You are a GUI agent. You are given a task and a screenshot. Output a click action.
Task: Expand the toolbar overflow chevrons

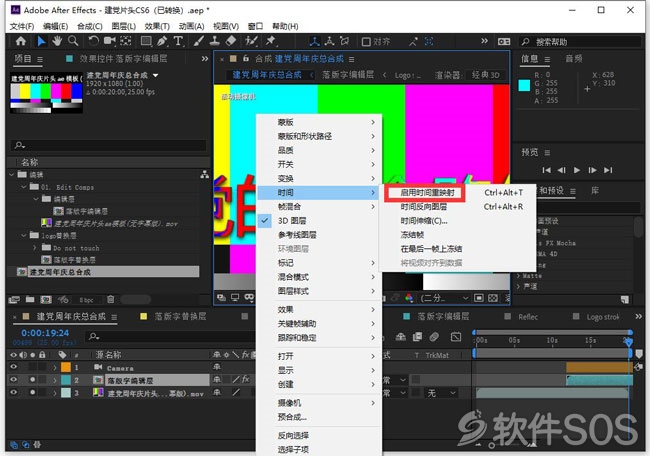[484, 41]
